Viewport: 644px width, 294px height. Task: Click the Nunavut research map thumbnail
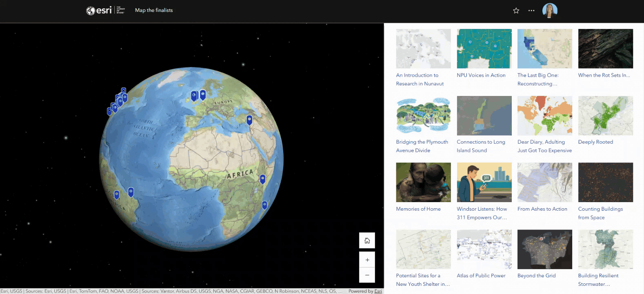[423, 49]
